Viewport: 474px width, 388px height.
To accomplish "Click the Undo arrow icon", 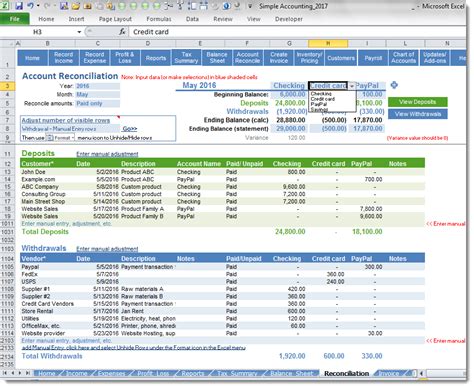I will (x=31, y=6).
